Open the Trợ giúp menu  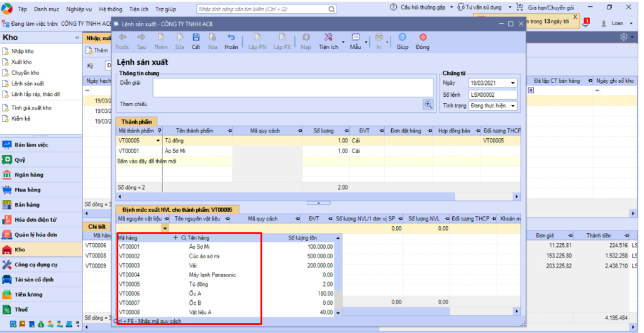coord(166,8)
